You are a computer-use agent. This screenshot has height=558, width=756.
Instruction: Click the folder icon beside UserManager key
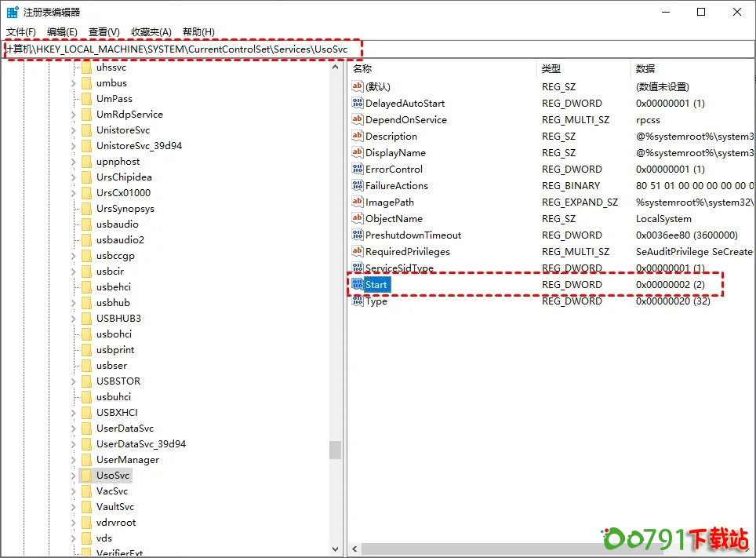pyautogui.click(x=87, y=460)
